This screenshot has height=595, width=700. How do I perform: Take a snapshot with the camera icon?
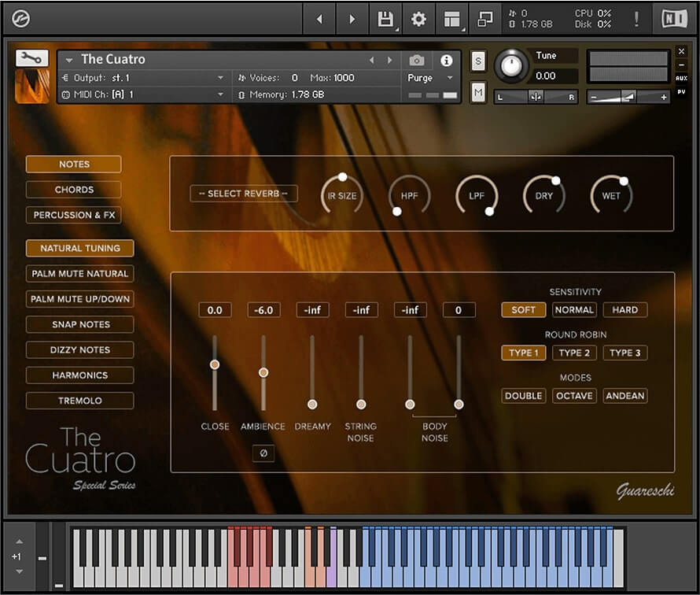click(x=417, y=60)
